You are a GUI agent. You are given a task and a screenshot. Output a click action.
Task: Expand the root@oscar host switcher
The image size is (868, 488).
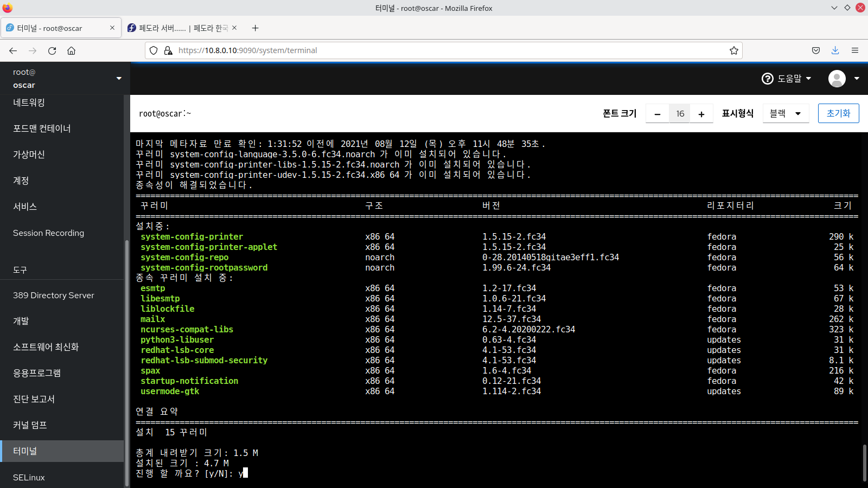[x=65, y=79]
